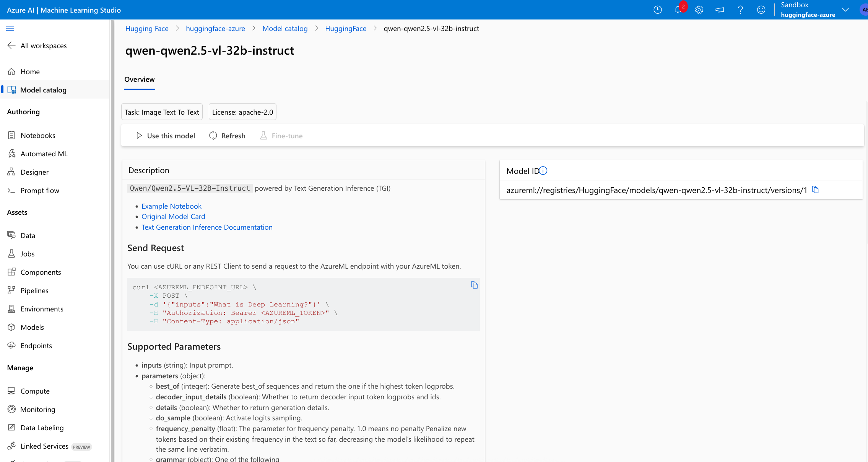868x462 pixels.
Task: Click Use this model button
Action: [166, 136]
